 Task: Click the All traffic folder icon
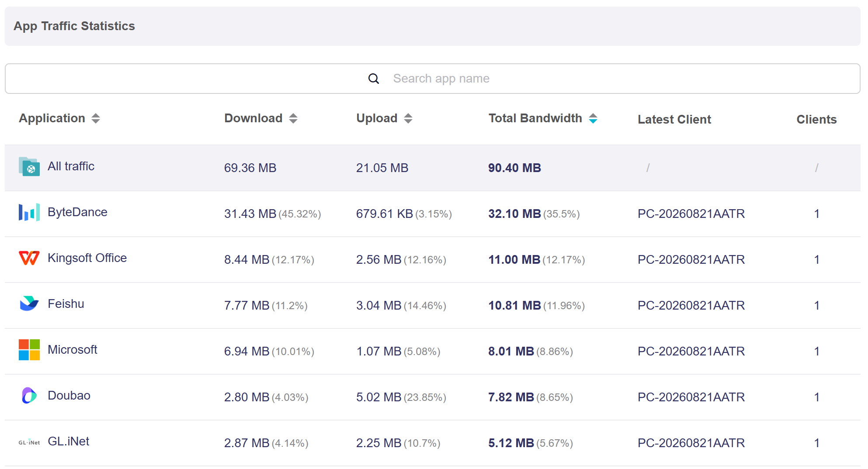tap(29, 166)
